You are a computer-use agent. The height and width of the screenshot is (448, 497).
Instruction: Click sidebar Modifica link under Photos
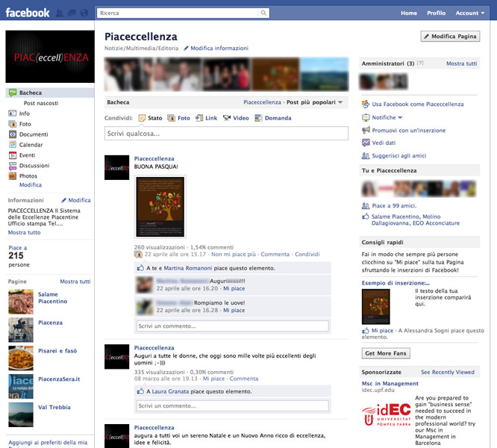click(31, 185)
